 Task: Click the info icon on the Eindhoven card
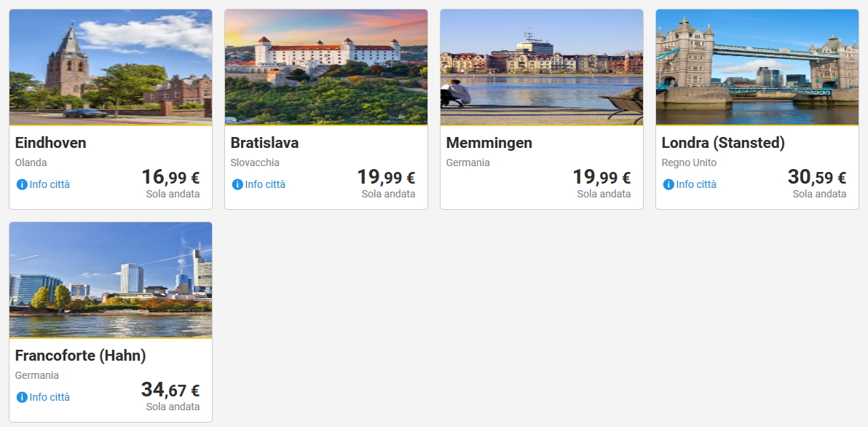point(22,184)
